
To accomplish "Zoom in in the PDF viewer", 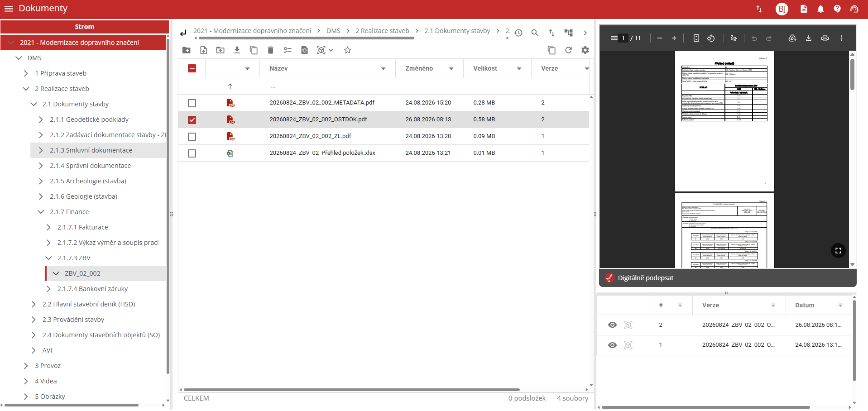I will [674, 38].
